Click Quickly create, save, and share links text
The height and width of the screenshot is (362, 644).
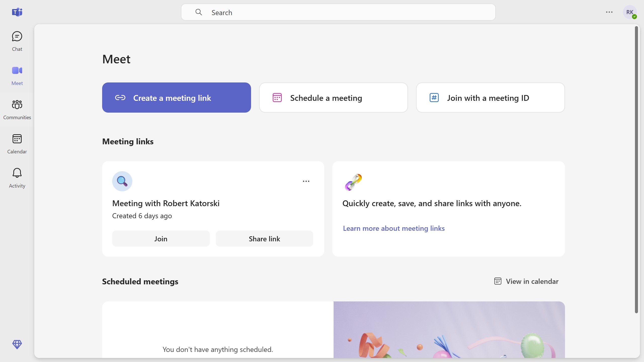click(x=432, y=203)
